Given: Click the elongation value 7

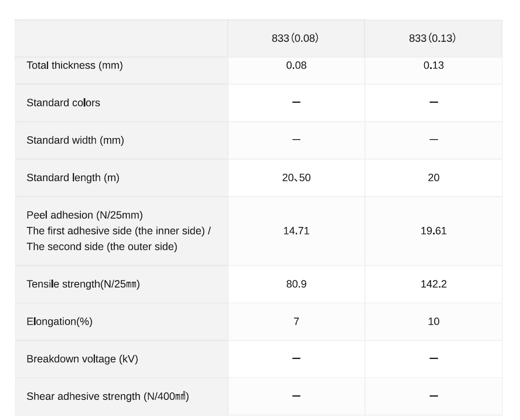Looking at the screenshot, I should [296, 321].
